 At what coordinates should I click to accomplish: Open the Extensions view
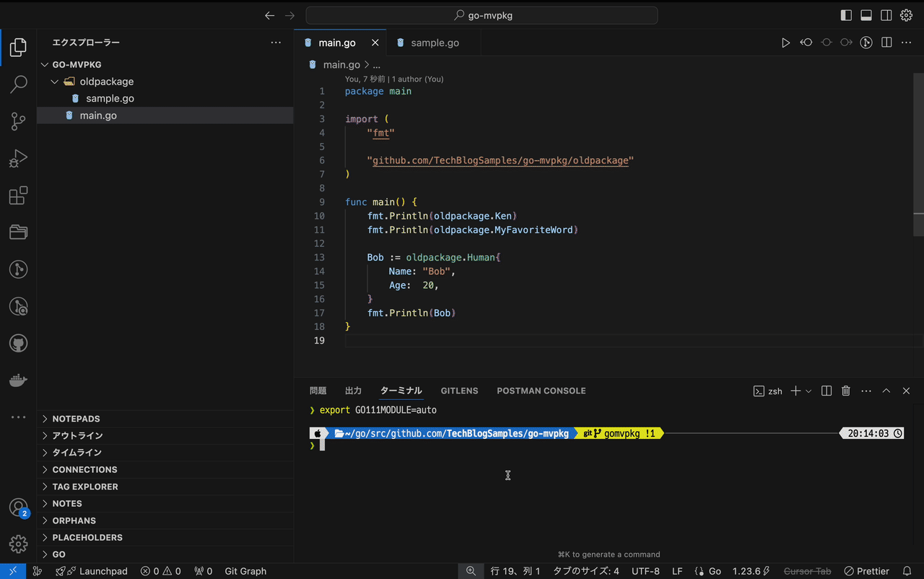19,196
